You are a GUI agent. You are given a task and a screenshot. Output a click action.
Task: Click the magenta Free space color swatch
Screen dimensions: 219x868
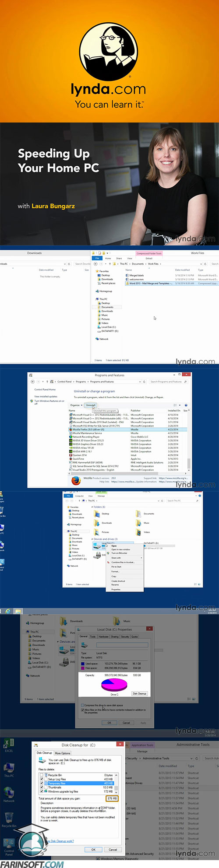coord(82,668)
